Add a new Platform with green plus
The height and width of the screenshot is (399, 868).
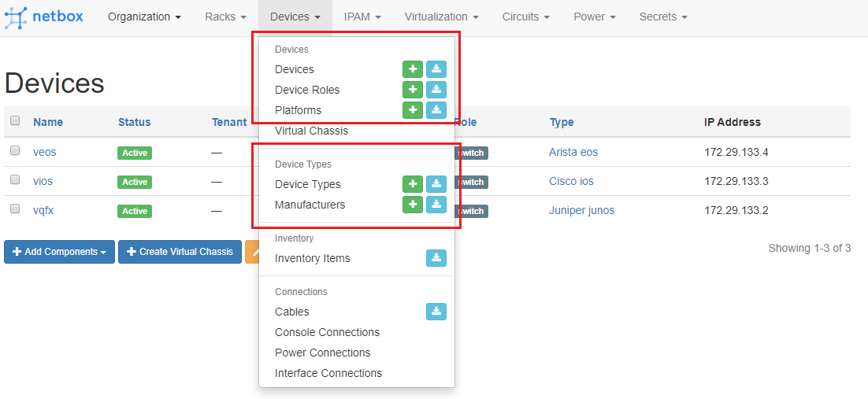click(x=412, y=110)
